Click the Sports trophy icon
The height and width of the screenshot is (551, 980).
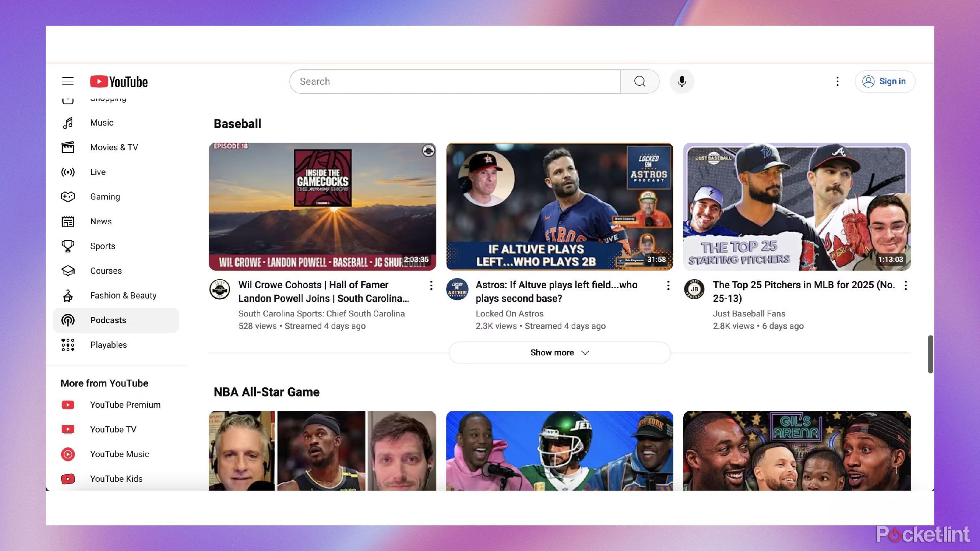[68, 246]
